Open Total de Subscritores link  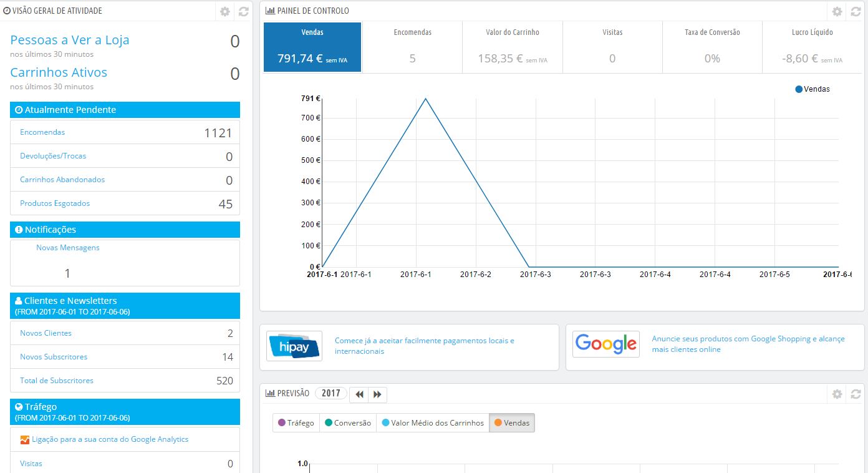(57, 381)
